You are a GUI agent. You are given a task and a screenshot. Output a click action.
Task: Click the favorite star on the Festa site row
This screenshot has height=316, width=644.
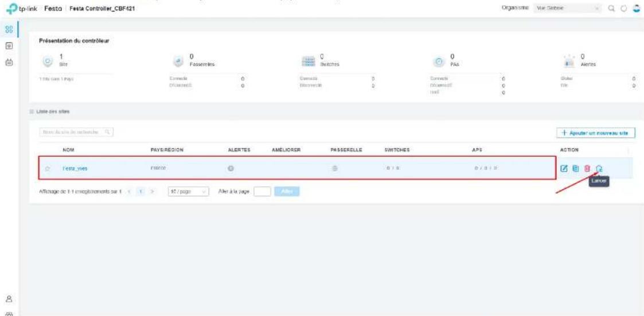pyautogui.click(x=48, y=169)
